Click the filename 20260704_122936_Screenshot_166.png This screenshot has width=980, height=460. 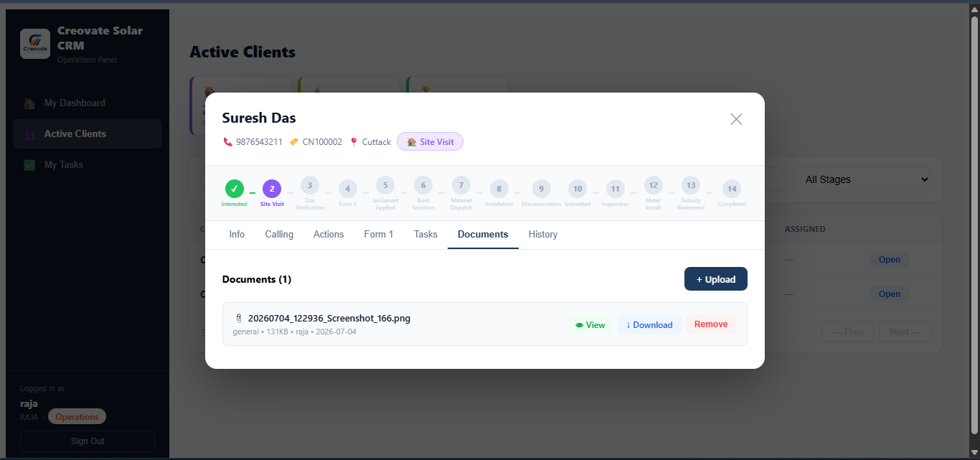coord(329,318)
